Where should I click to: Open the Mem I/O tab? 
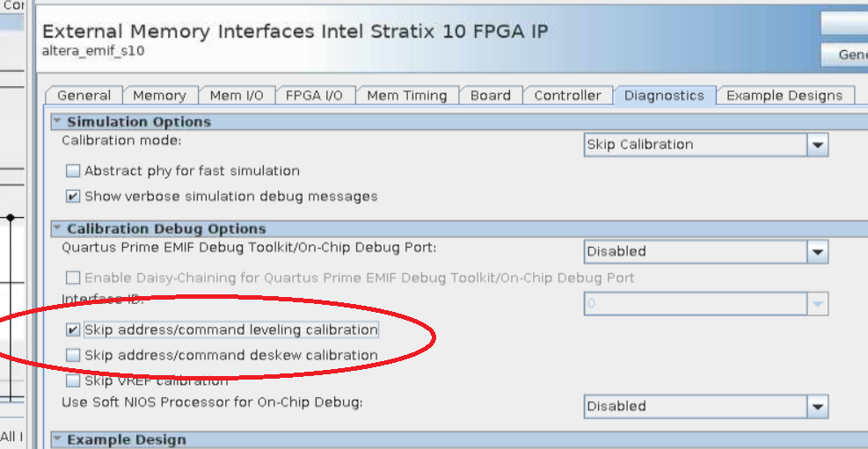(x=237, y=96)
